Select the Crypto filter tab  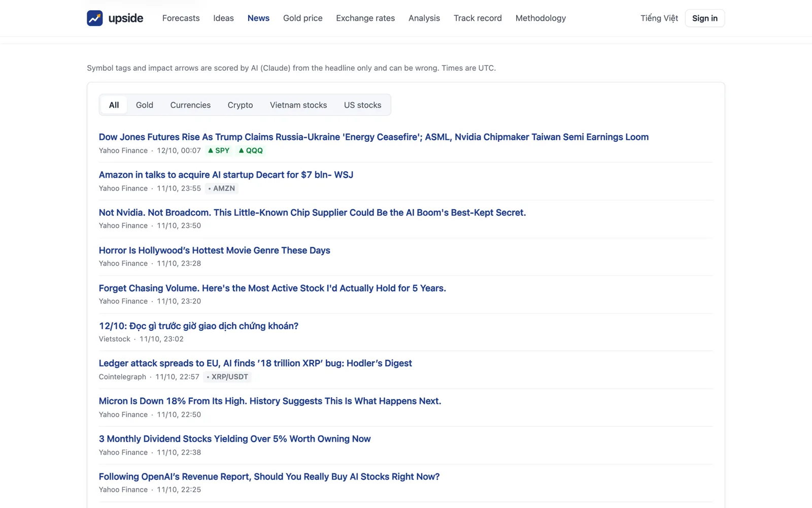(x=240, y=105)
